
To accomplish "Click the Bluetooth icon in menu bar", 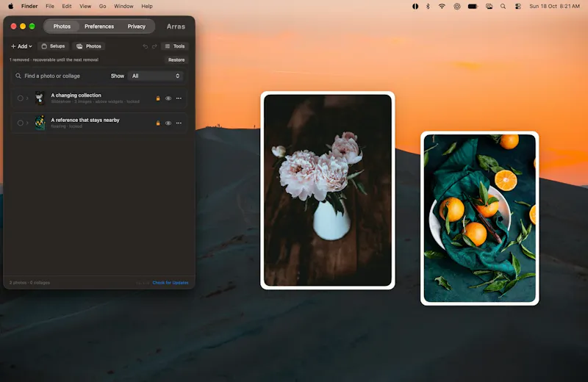I will (x=428, y=6).
